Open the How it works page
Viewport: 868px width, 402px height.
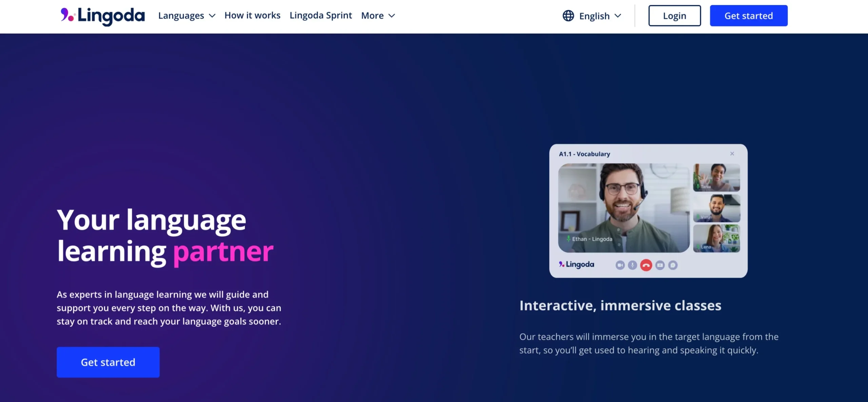[x=252, y=15]
